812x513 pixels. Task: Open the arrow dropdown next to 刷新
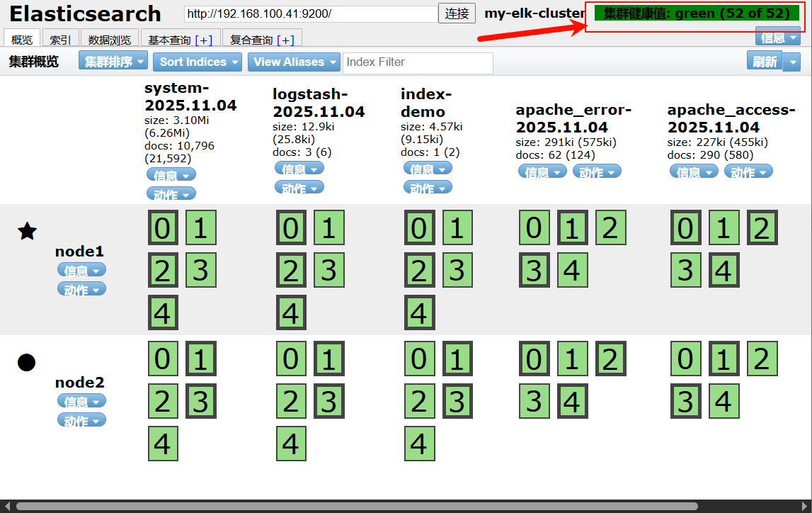click(791, 62)
